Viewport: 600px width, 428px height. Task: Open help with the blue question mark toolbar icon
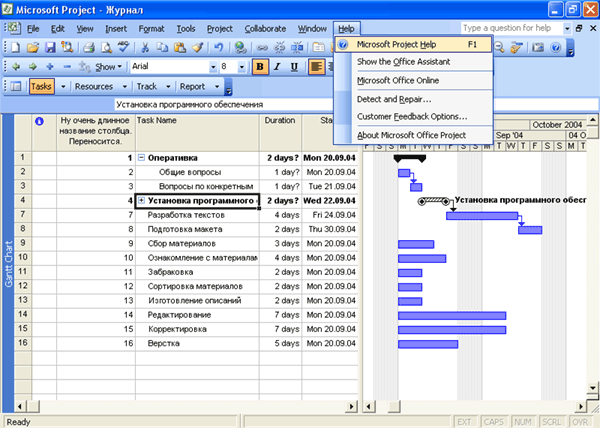(x=556, y=47)
